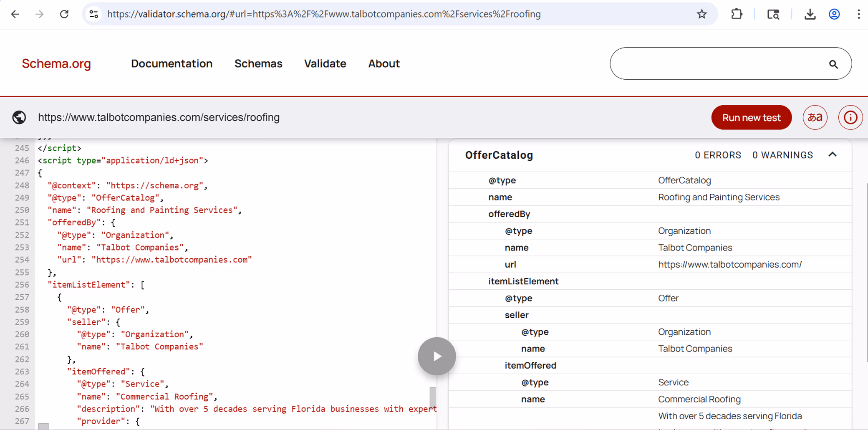The width and height of the screenshot is (868, 430).
Task: Open the info circle button
Action: (x=850, y=117)
